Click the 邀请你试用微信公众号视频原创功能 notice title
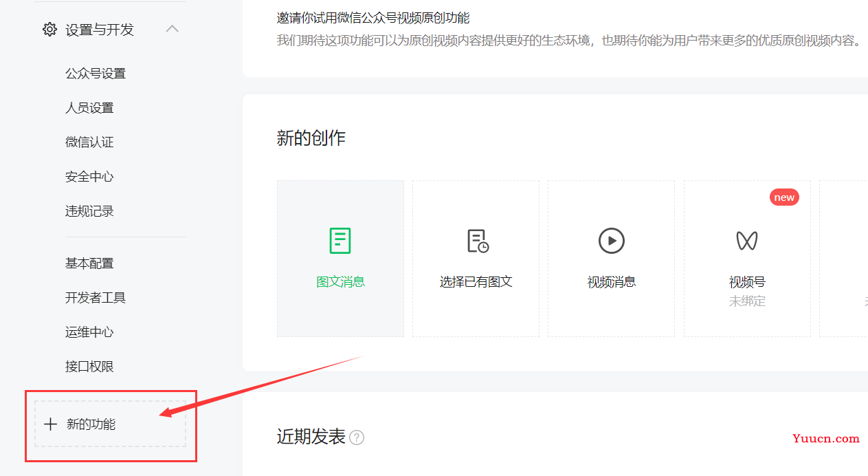868x476 pixels. pos(373,18)
